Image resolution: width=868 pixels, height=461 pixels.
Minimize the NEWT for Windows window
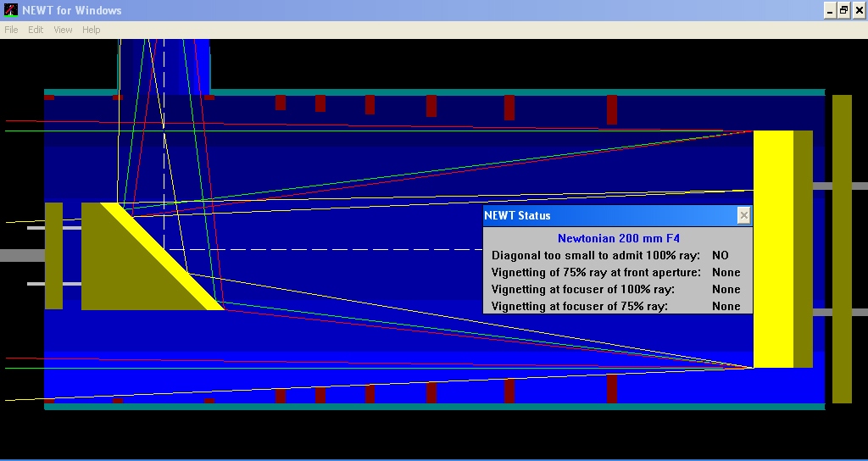coord(829,10)
